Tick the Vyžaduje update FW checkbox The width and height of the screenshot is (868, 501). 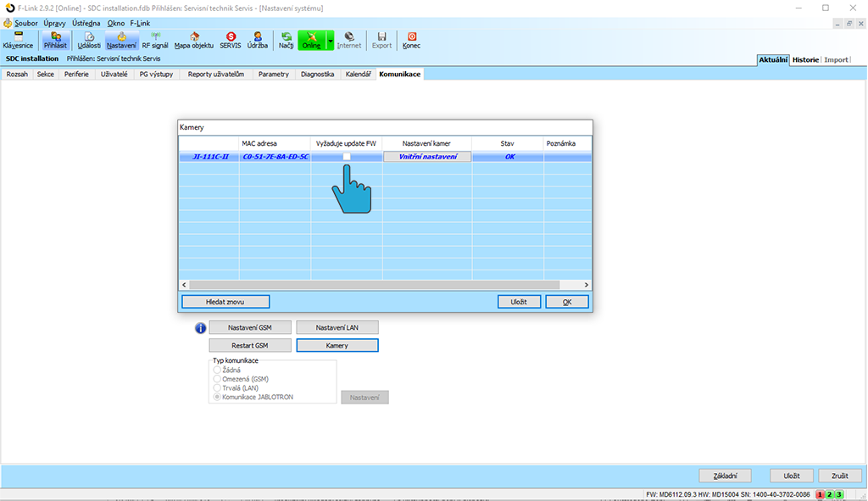click(x=347, y=157)
